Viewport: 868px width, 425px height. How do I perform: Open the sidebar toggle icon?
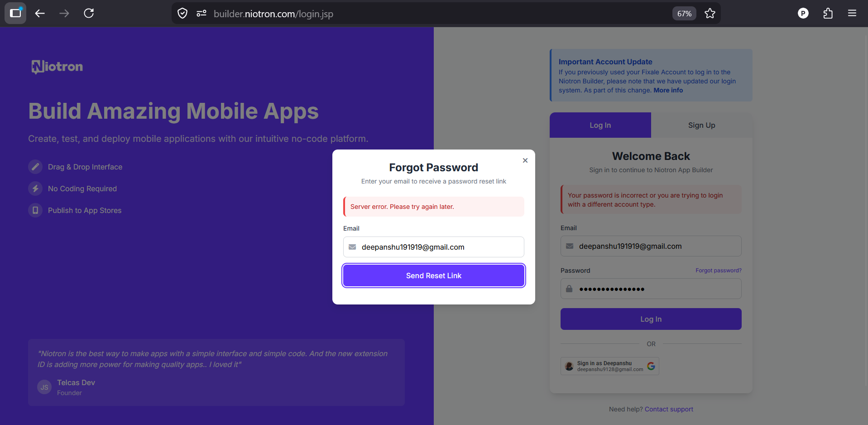pos(15,13)
